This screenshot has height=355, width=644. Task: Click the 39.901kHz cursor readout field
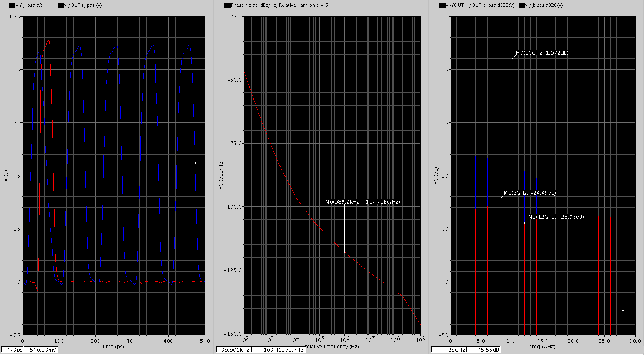pyautogui.click(x=234, y=350)
